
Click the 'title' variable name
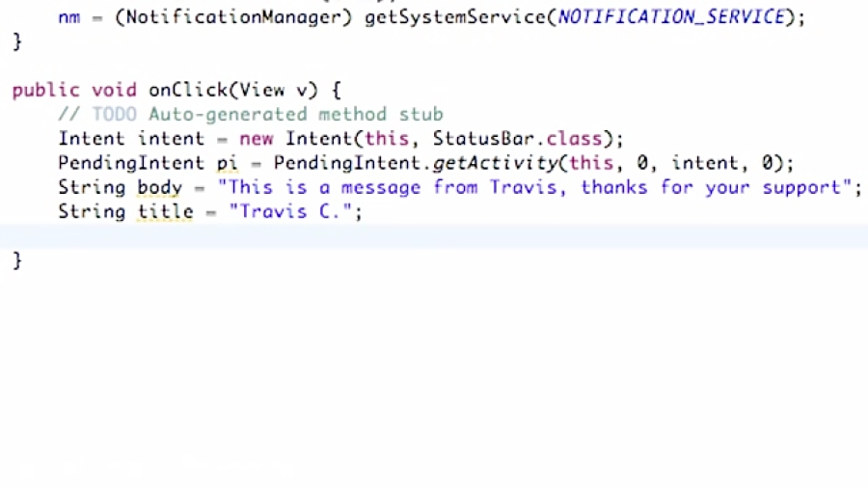pyautogui.click(x=166, y=212)
